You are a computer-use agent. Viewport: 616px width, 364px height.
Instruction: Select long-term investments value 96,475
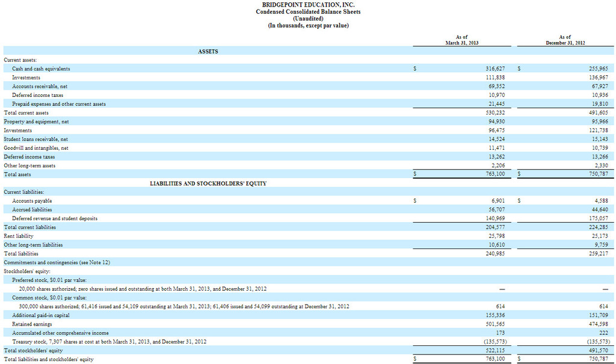[x=497, y=131]
